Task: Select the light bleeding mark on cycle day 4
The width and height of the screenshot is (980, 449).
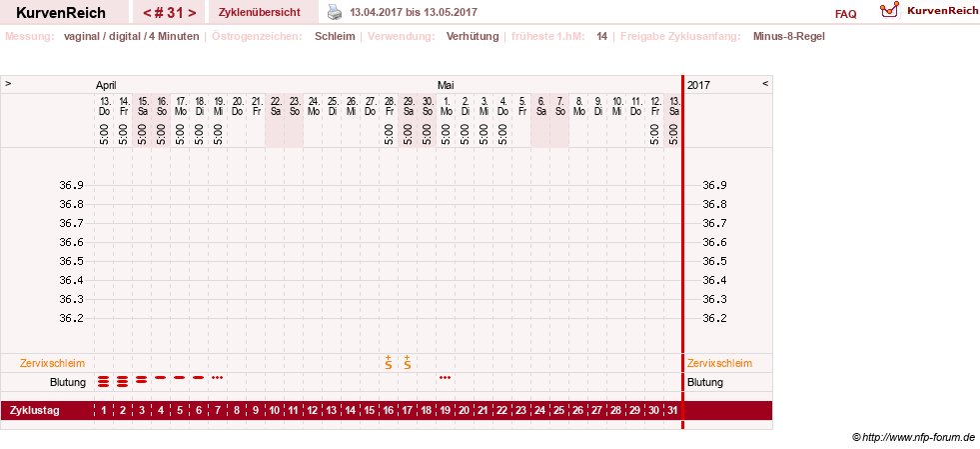Action: tap(161, 377)
